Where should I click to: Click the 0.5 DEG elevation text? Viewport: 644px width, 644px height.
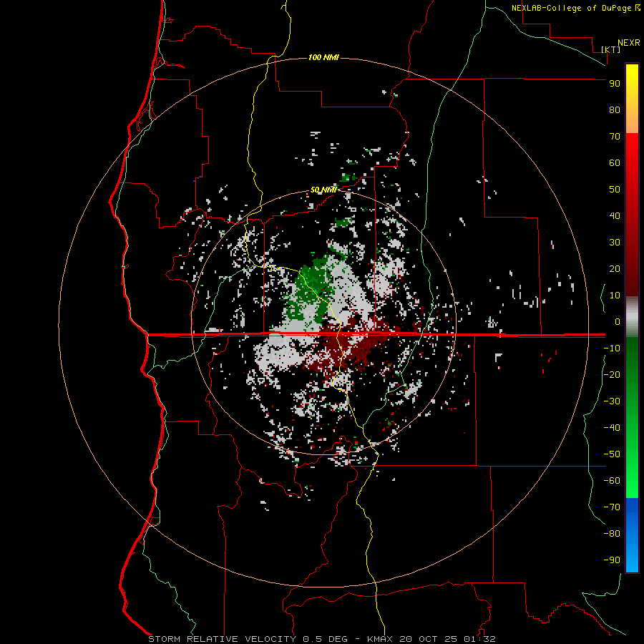326,639
